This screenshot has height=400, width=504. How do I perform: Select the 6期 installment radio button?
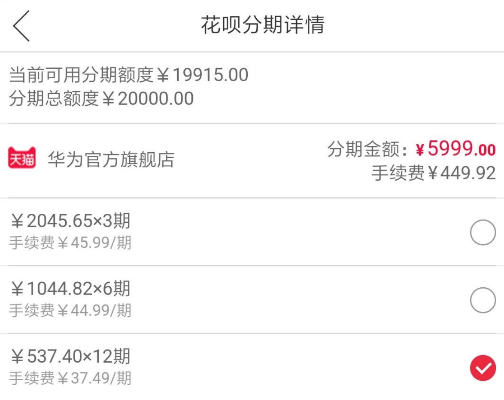(483, 300)
